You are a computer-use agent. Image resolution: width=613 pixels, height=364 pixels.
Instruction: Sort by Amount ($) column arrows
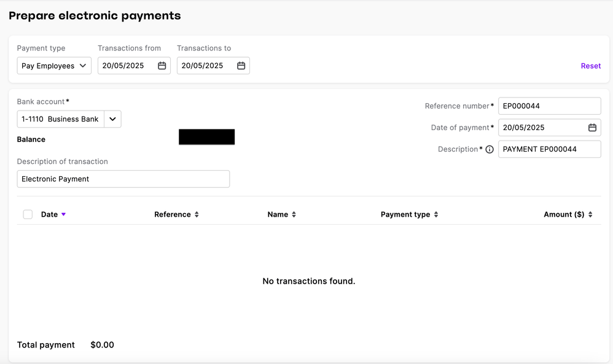[590, 215]
